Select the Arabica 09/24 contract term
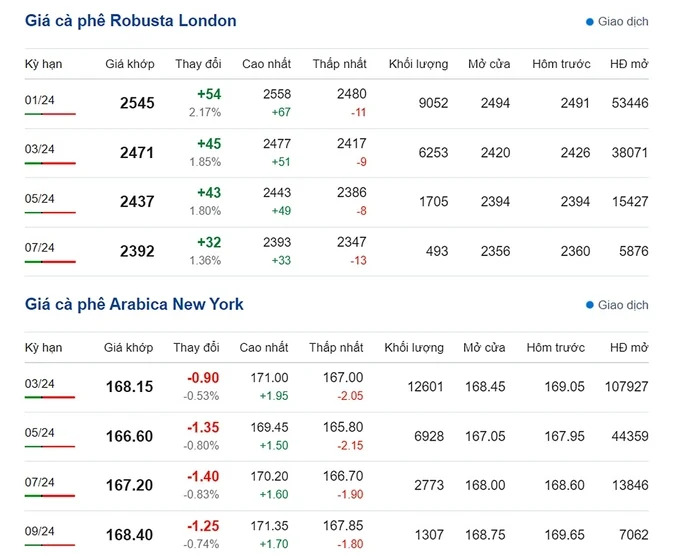The width and height of the screenshot is (680, 558). pos(40,531)
